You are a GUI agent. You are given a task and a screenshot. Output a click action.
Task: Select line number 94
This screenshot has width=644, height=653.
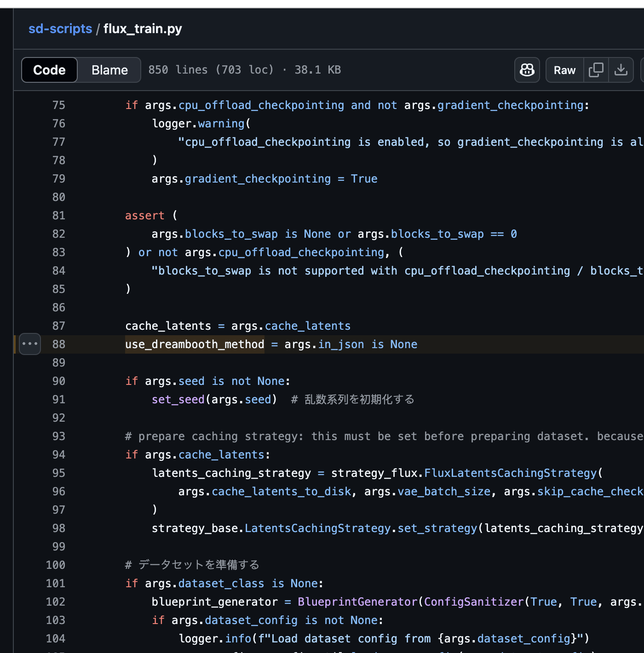58,455
